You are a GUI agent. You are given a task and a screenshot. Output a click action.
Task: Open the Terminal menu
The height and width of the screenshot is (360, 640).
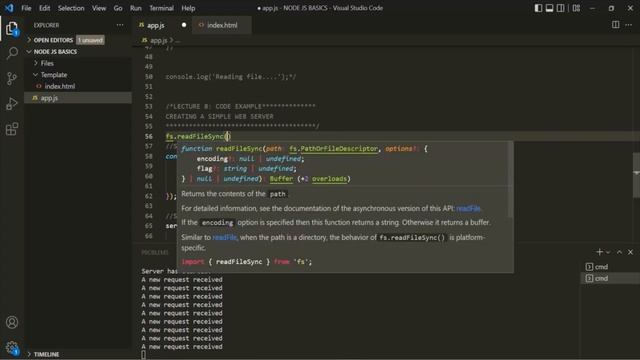(x=161, y=8)
